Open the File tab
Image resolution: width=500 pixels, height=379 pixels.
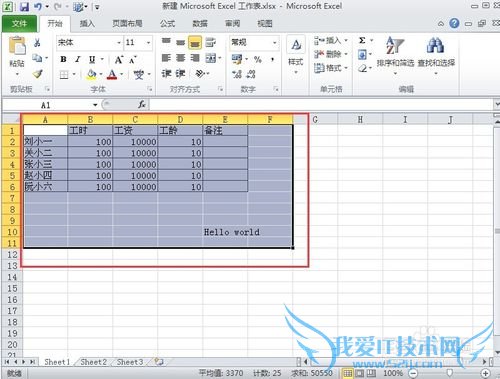point(19,24)
